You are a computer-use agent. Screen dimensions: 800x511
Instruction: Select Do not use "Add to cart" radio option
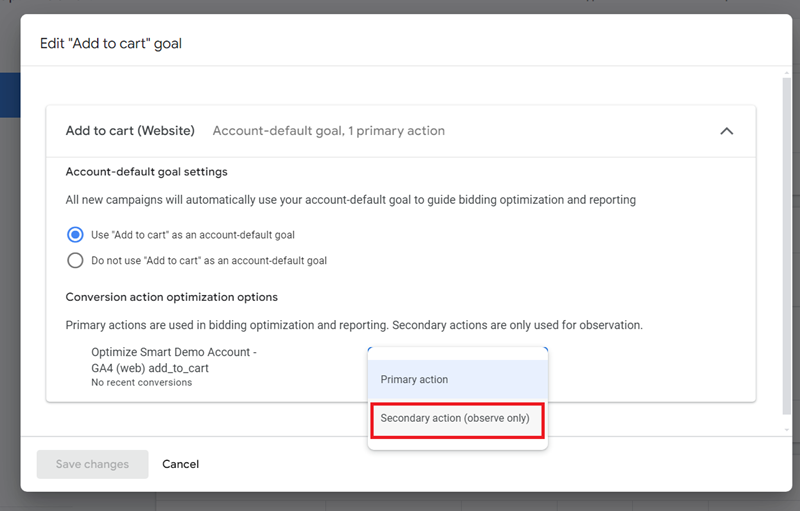click(x=75, y=261)
